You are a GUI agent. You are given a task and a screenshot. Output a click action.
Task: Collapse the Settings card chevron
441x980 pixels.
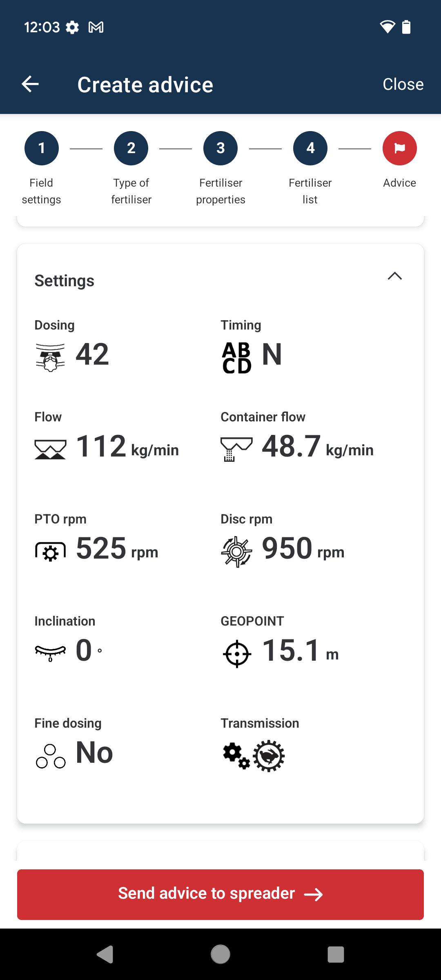click(394, 276)
